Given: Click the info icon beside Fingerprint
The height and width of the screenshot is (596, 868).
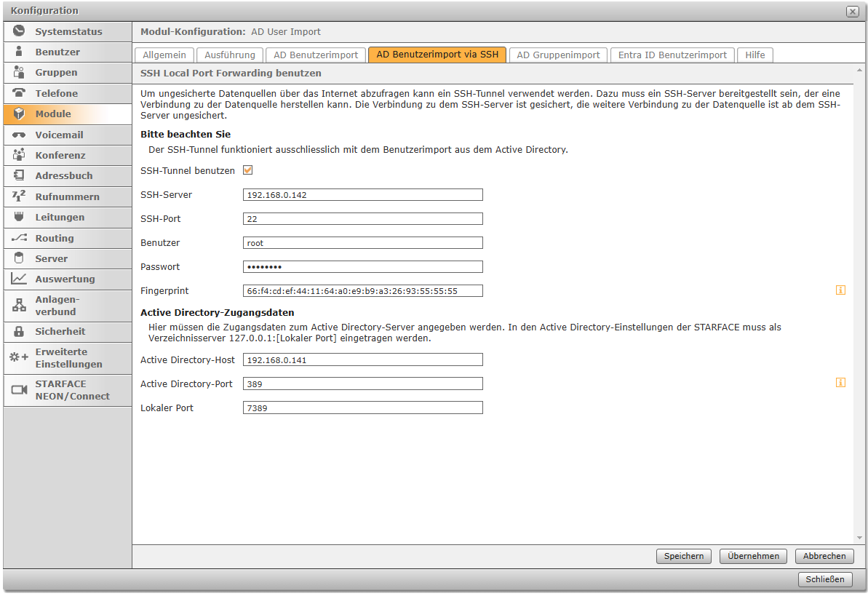Looking at the screenshot, I should tap(840, 290).
